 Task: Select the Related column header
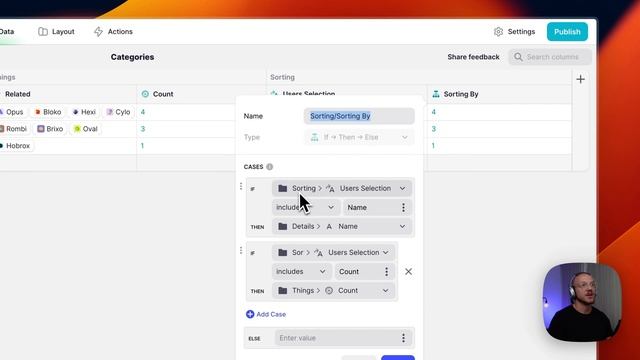[68, 94]
